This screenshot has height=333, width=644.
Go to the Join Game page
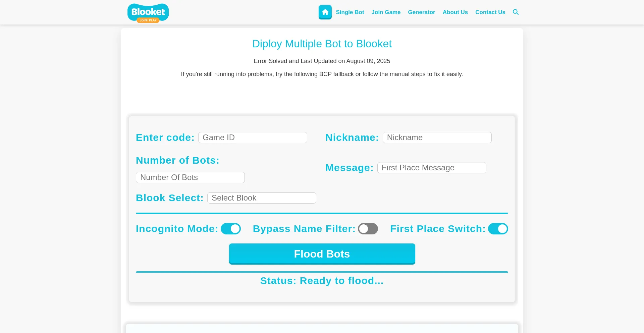tap(386, 12)
